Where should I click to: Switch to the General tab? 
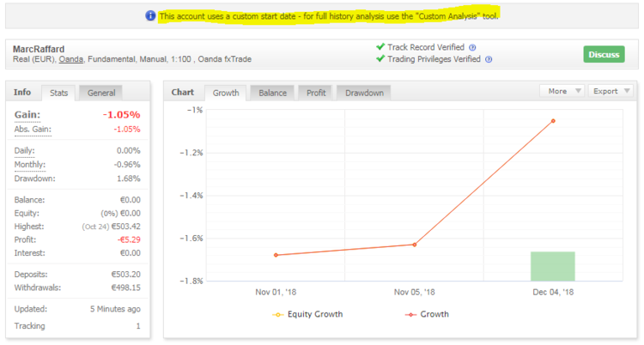101,93
